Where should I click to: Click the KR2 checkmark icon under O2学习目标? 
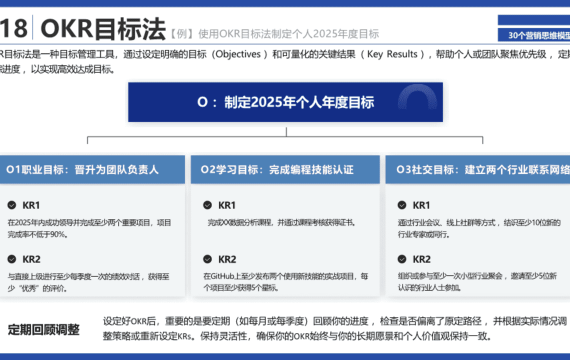[x=207, y=259]
